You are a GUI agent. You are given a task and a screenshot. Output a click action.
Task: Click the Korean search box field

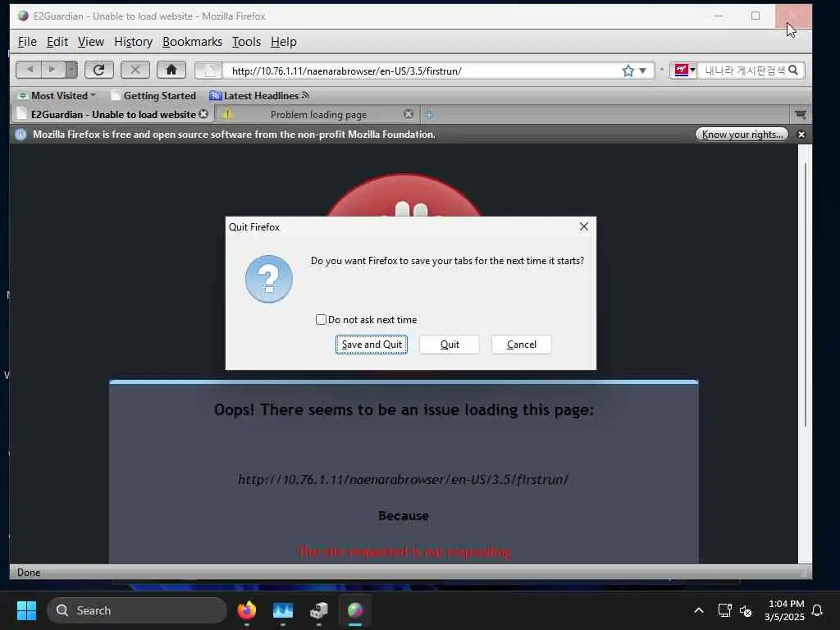click(743, 71)
